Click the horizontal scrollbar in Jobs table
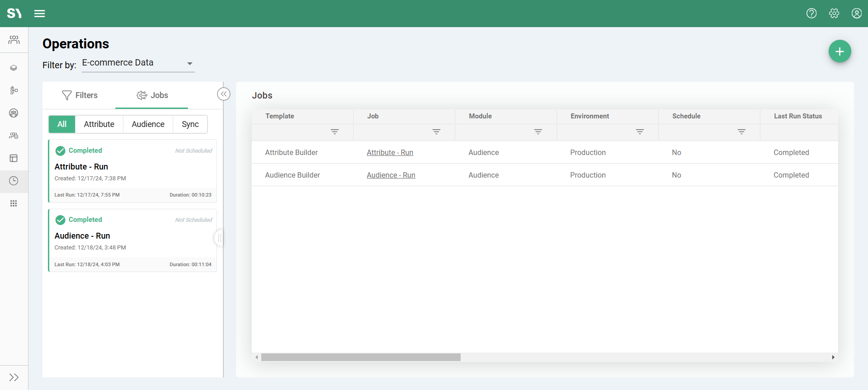 click(x=361, y=357)
